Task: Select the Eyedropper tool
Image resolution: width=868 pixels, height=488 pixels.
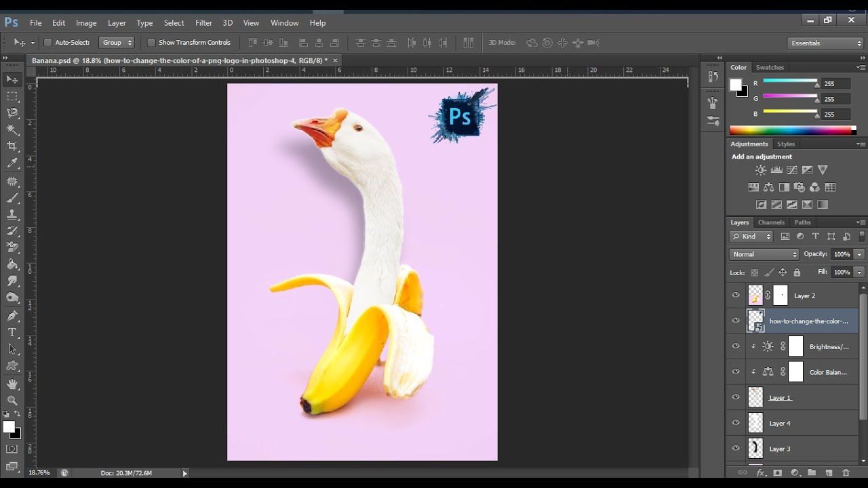Action: 12,163
